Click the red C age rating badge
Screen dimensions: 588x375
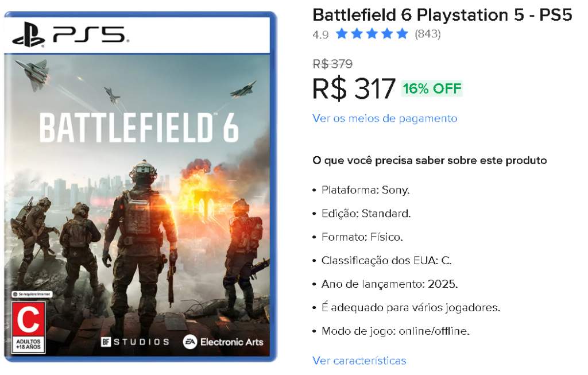(28, 322)
